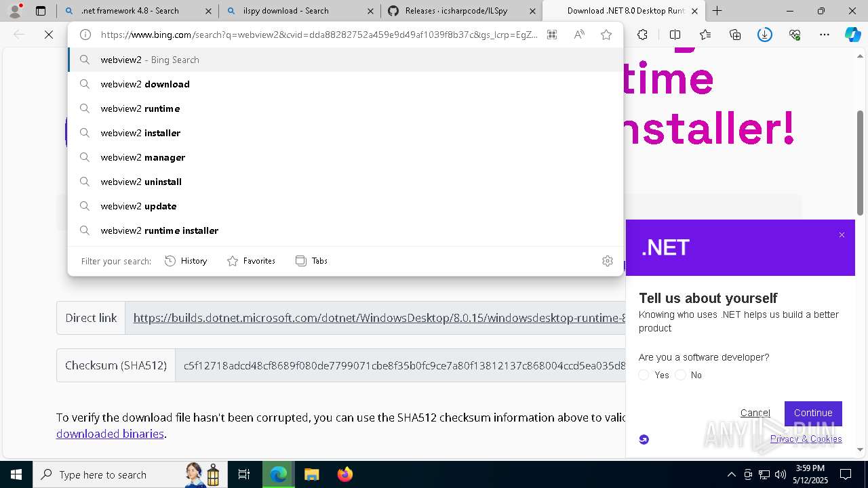Open the Windows Start menu
Viewport: 868px width, 488px height.
[x=16, y=474]
